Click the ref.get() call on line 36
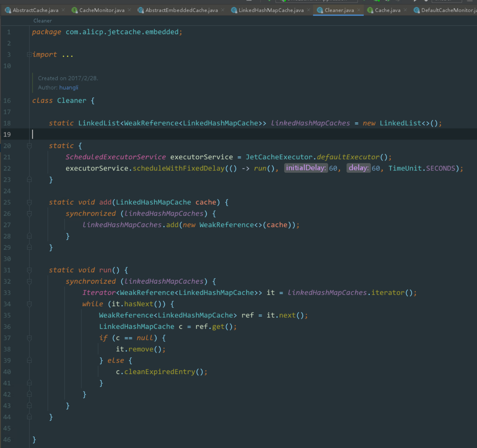 [x=214, y=327]
